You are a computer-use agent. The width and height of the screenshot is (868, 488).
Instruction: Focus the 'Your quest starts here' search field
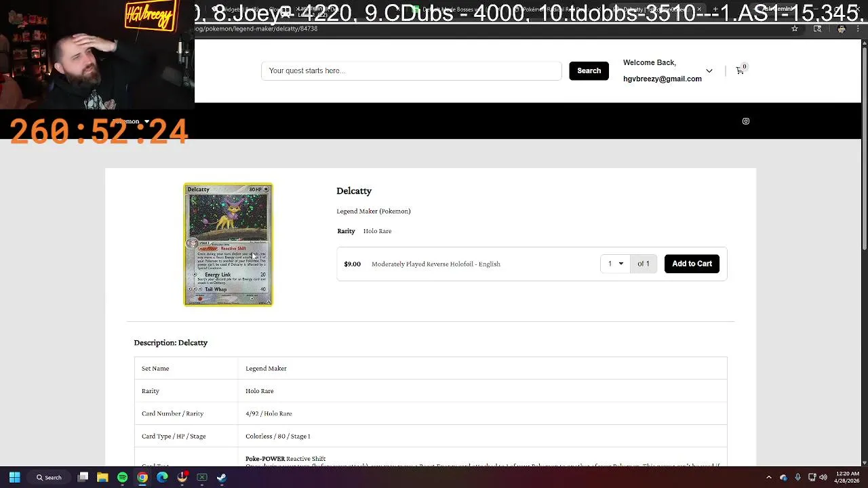point(412,70)
